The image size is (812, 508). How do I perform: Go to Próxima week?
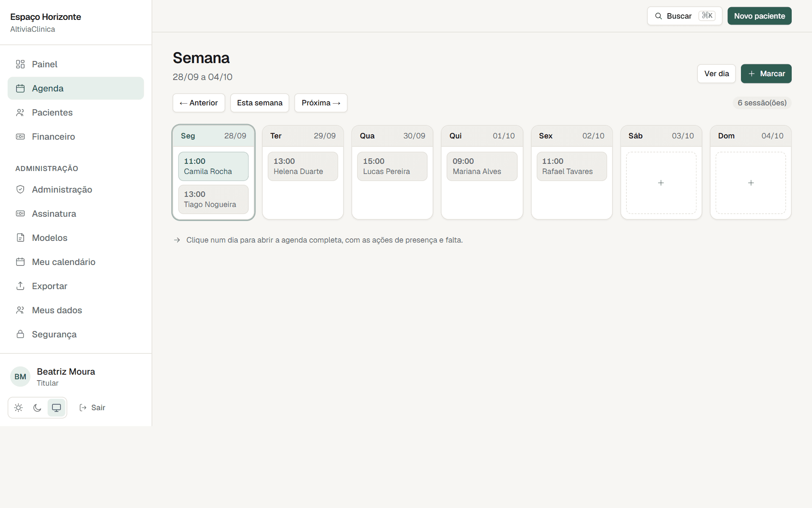tap(321, 103)
